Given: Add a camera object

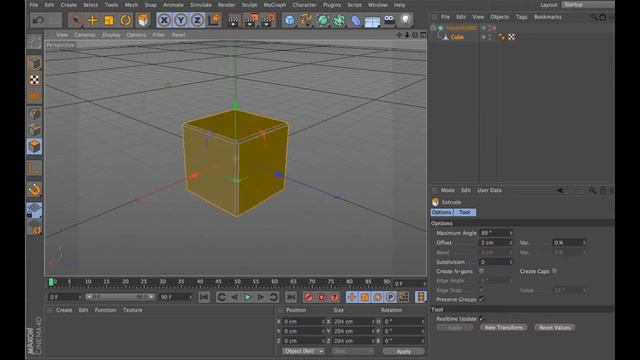Looking at the screenshot, I should tap(389, 20).
